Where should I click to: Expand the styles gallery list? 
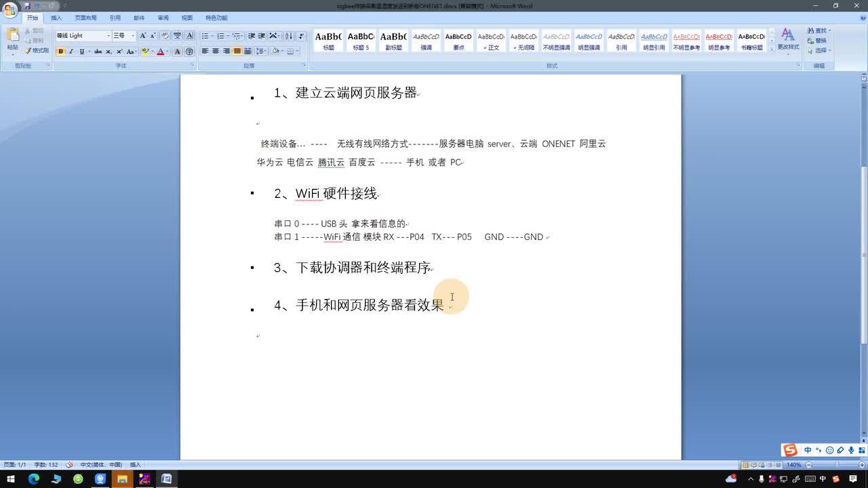772,49
